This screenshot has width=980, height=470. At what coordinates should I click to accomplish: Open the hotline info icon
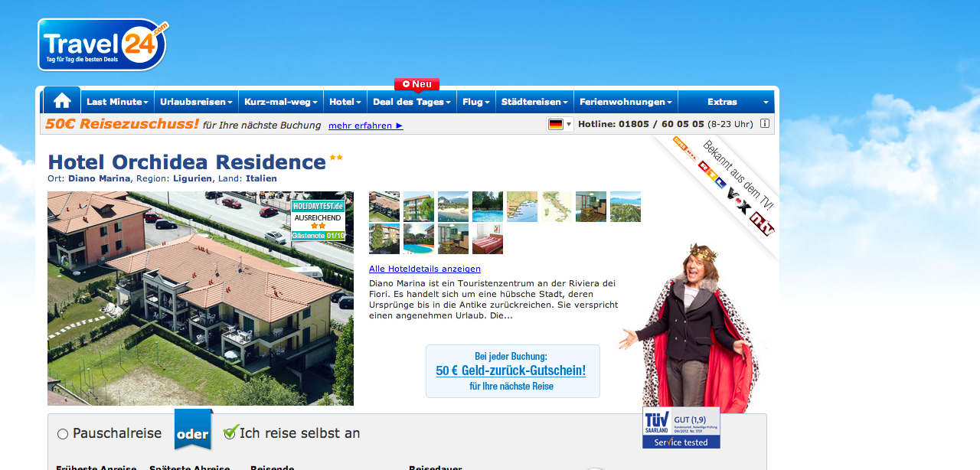click(764, 124)
